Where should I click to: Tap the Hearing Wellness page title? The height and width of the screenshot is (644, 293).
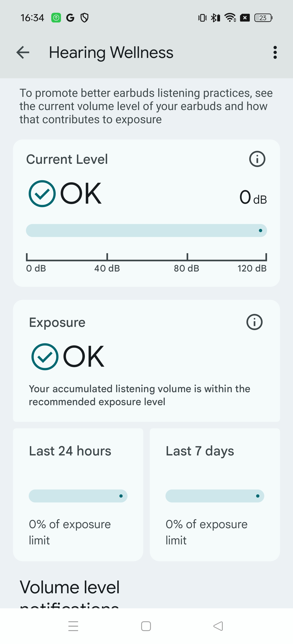[x=111, y=53]
